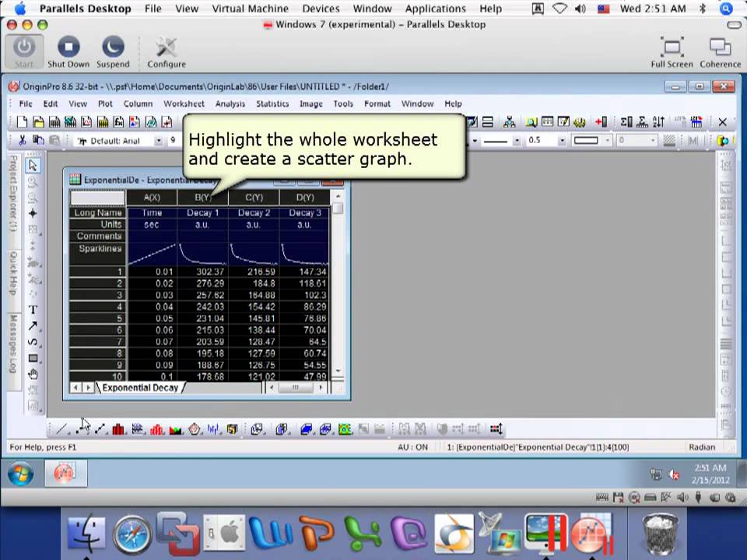Click the Suspend button in Parallels

pyautogui.click(x=113, y=52)
